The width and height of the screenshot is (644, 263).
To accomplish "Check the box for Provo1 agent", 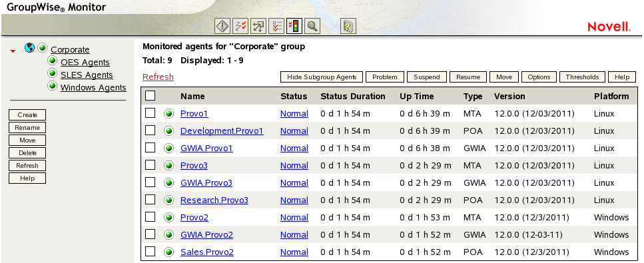I will pyautogui.click(x=151, y=113).
